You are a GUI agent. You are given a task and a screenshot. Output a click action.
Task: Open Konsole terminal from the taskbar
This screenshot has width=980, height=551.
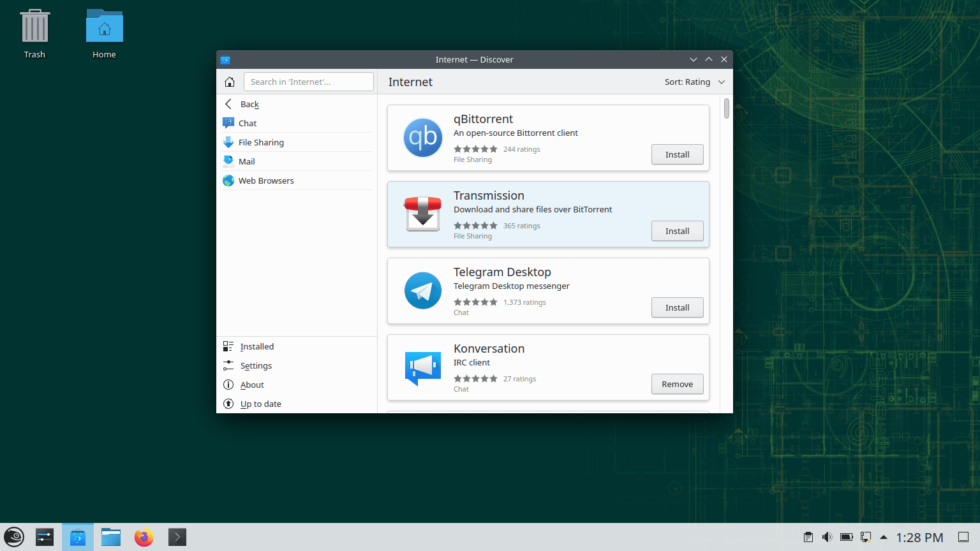click(177, 537)
